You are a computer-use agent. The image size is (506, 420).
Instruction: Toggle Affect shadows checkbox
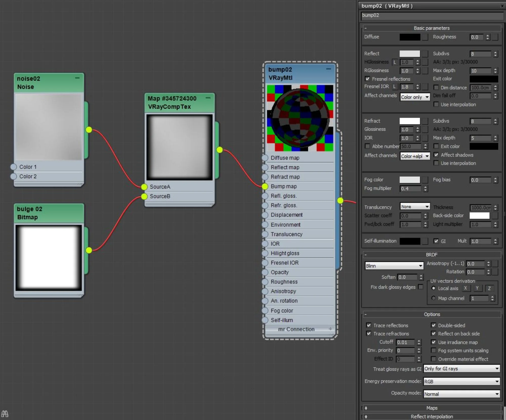[x=436, y=155]
